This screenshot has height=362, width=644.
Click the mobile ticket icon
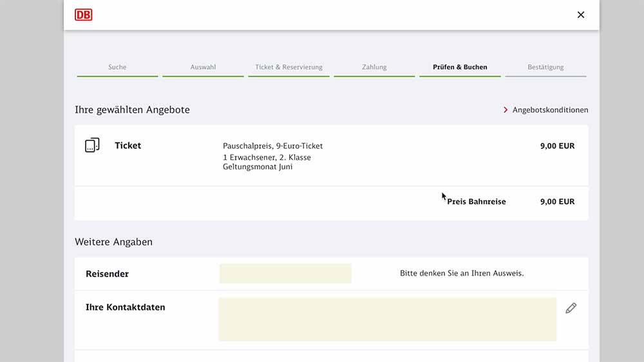click(x=92, y=146)
